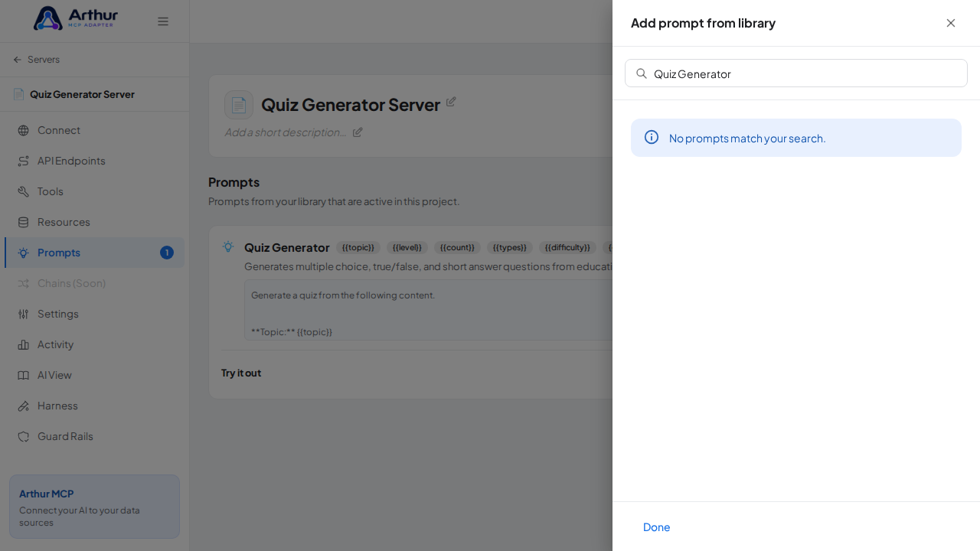Screen dimensions: 980x551
Task: Click the Settings sliders icon
Action: coord(24,314)
